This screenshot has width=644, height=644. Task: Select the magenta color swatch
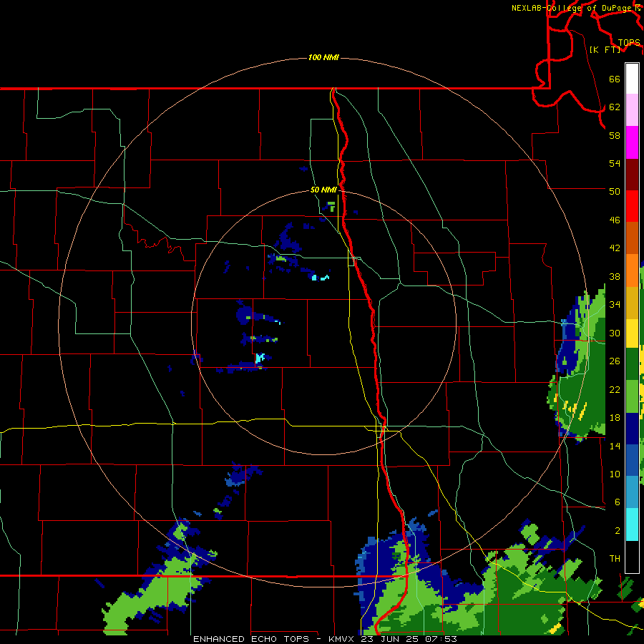coord(632,142)
